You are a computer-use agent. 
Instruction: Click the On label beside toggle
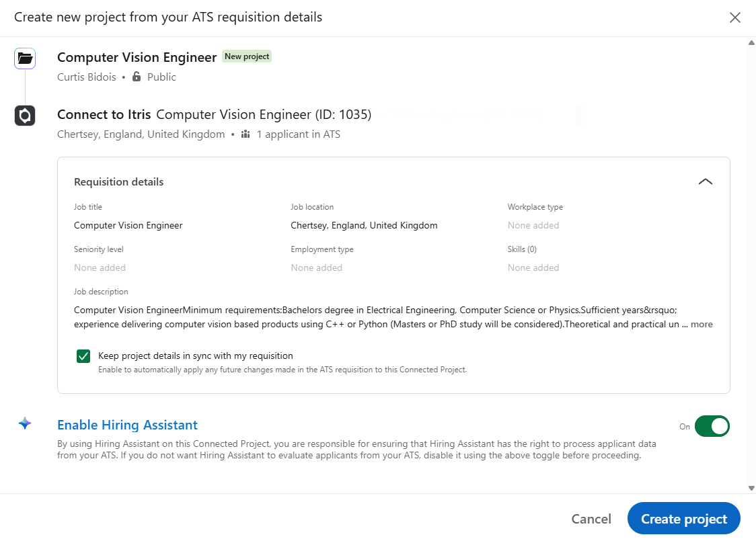coord(685,427)
